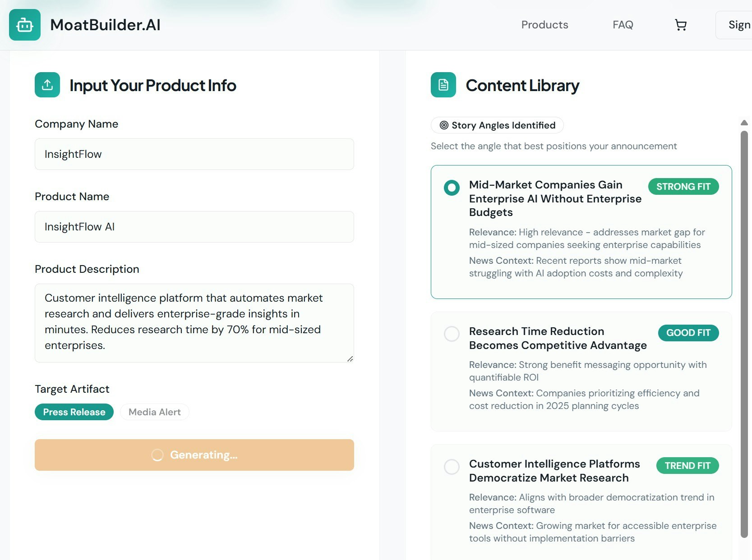This screenshot has width=752, height=560.
Task: Select Press Release as target artifact
Action: click(74, 412)
